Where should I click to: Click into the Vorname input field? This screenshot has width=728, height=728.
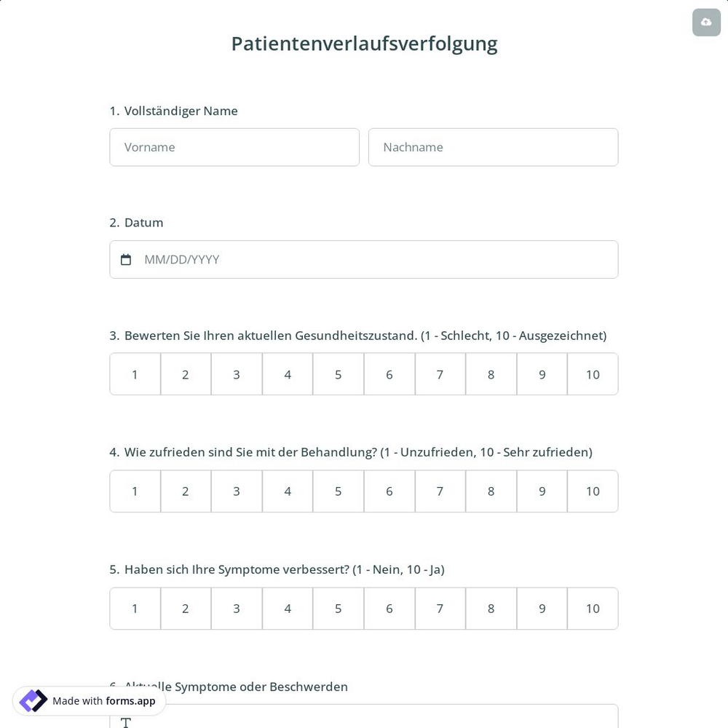click(x=234, y=147)
